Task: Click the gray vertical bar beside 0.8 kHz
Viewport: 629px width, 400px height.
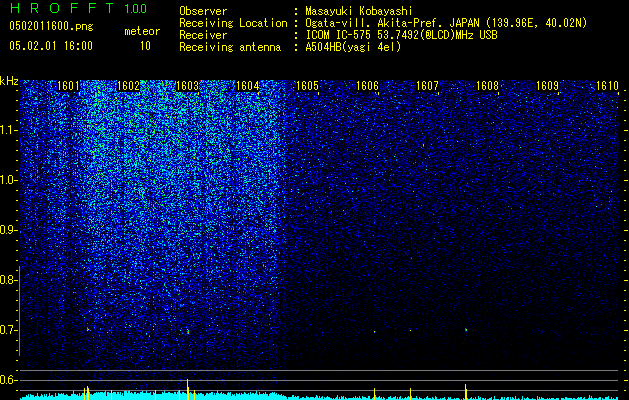Action: [x=19, y=311]
